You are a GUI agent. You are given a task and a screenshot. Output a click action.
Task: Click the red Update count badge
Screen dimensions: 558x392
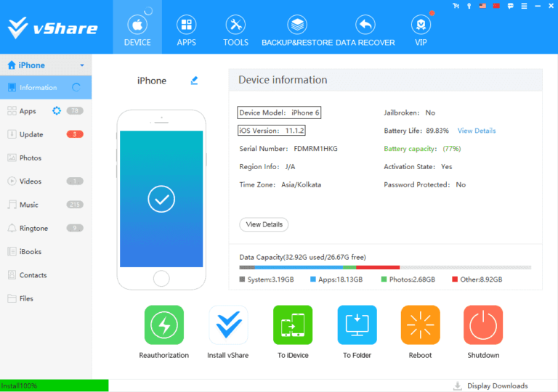click(x=75, y=134)
